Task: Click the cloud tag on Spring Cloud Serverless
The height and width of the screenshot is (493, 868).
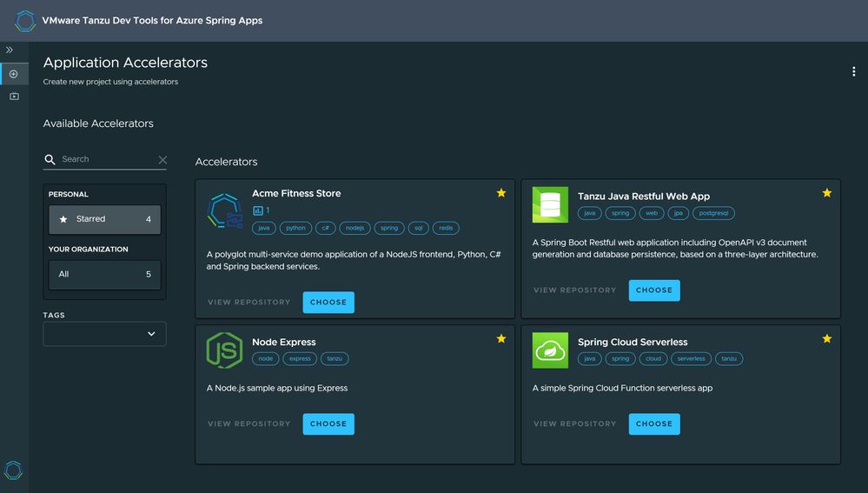Action: [653, 359]
